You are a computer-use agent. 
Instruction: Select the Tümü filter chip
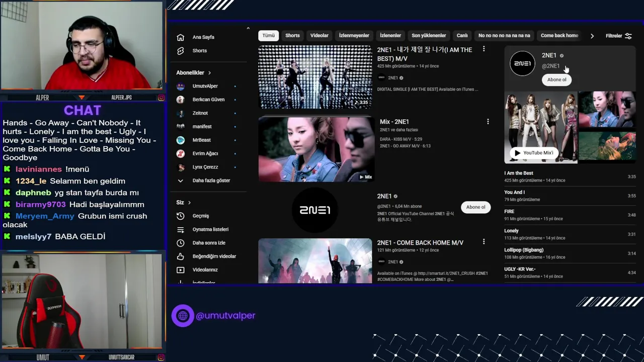tap(269, 36)
